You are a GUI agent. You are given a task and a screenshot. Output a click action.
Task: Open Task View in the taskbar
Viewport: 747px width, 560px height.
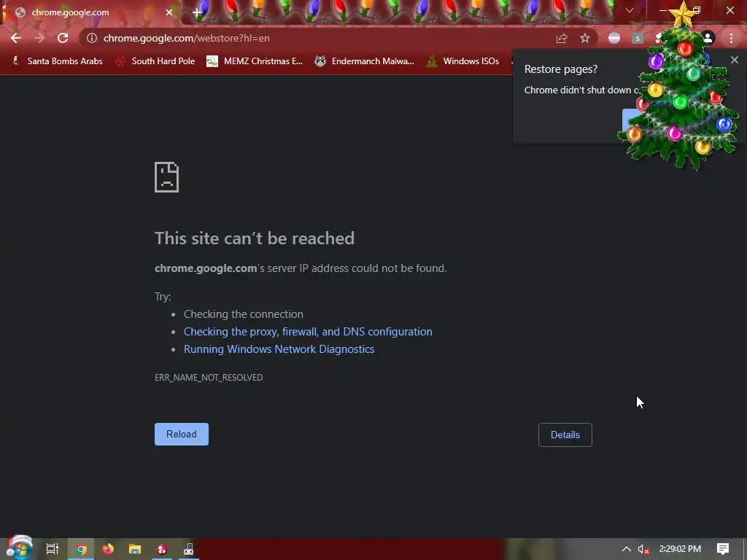(x=53, y=549)
